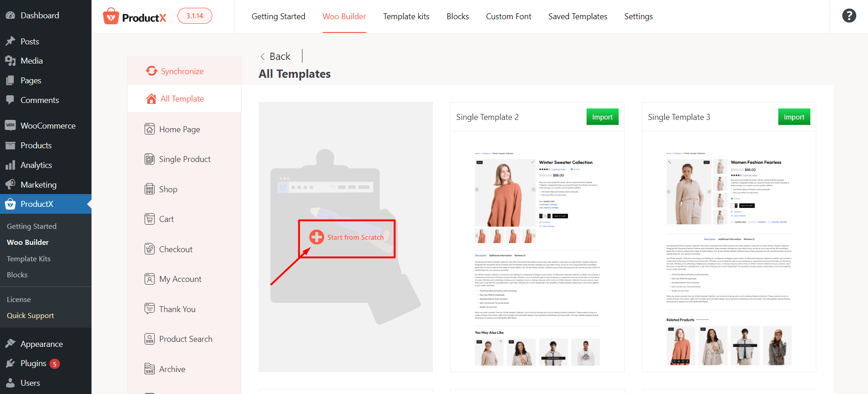Switch to the Template kits tab
This screenshot has height=394, width=868.
tap(406, 16)
